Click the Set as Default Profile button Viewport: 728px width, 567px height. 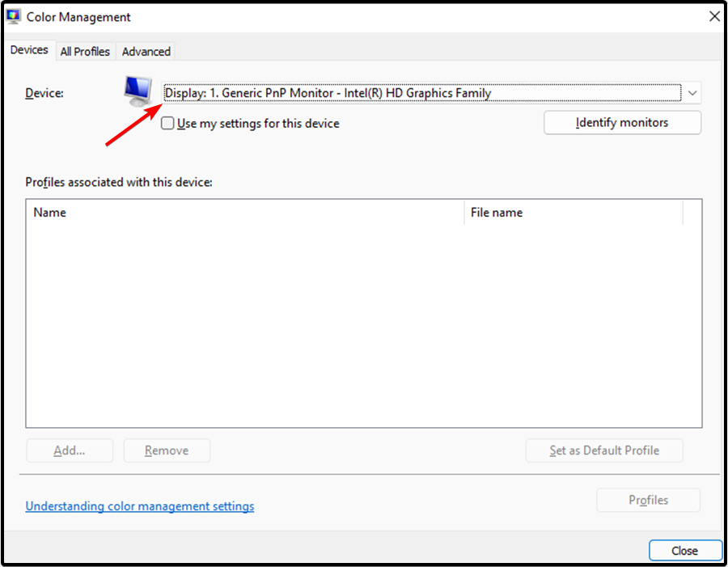604,450
